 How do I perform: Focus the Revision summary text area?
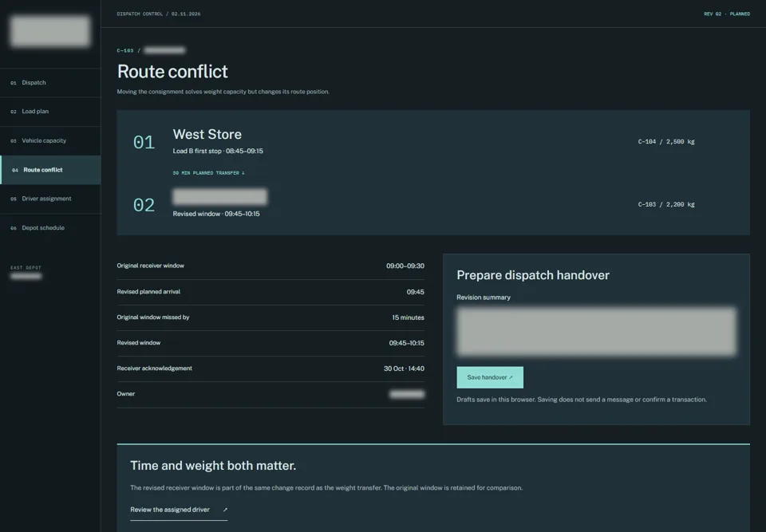596,331
